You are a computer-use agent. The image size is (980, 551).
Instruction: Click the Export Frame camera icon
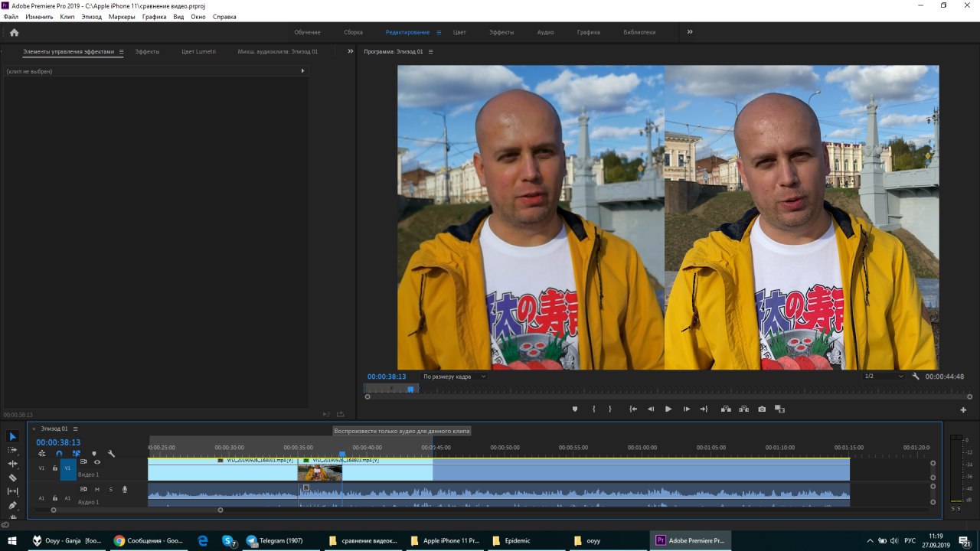(x=762, y=409)
